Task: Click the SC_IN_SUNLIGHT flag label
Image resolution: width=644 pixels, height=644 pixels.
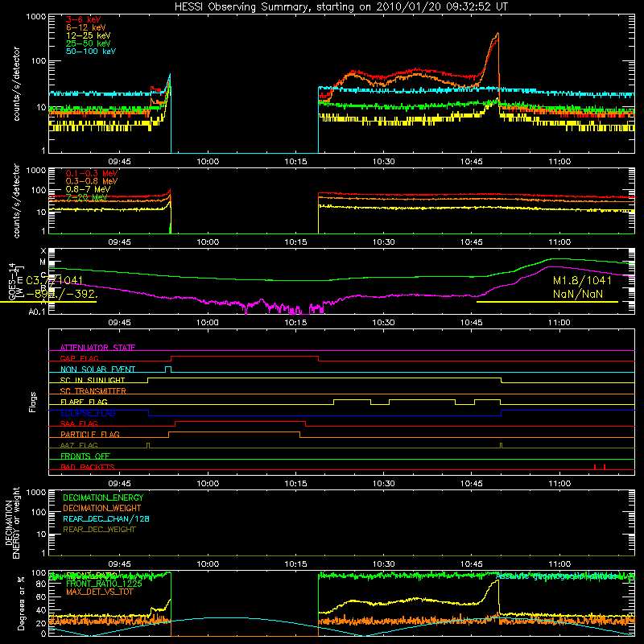Action: [93, 380]
